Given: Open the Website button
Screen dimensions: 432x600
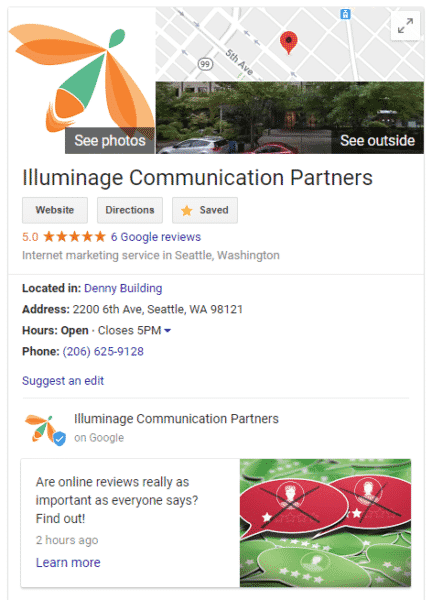Looking at the screenshot, I should (55, 210).
